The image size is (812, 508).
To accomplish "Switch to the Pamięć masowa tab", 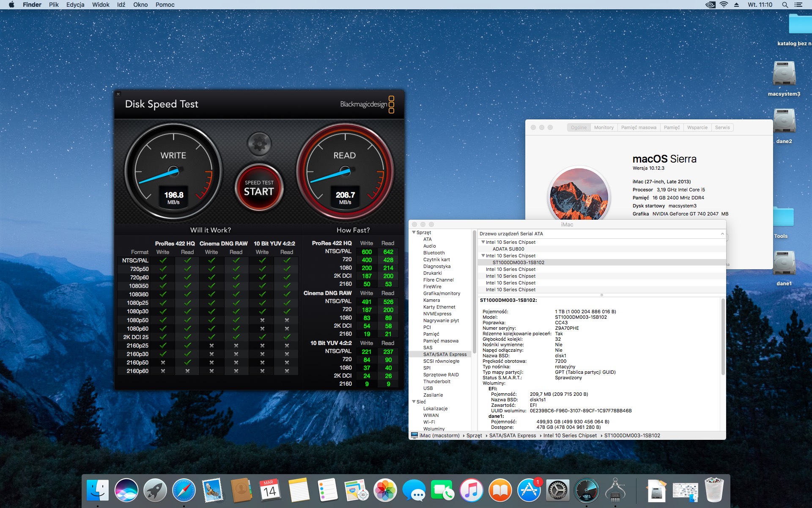I will tap(638, 127).
